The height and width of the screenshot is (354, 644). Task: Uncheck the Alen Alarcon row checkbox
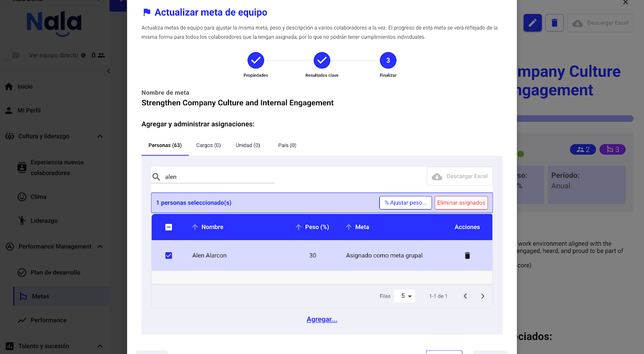(x=169, y=255)
